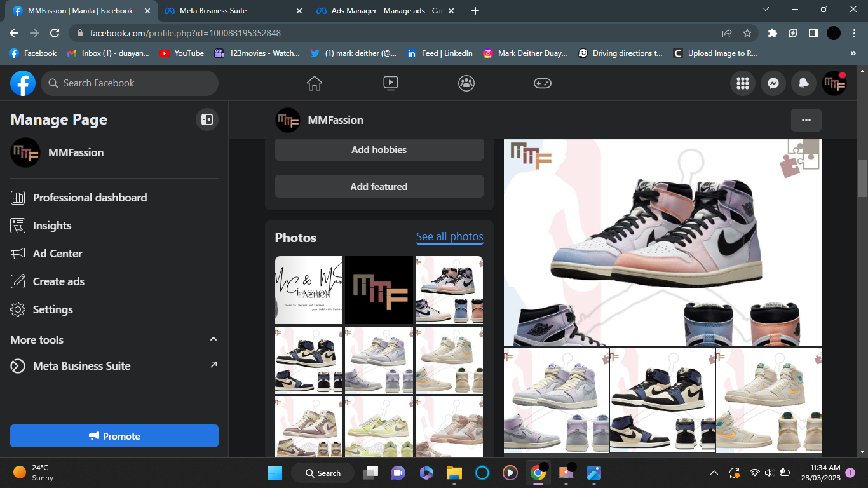Bookmark this page with the star icon
The height and width of the screenshot is (488, 868).
coord(747,33)
